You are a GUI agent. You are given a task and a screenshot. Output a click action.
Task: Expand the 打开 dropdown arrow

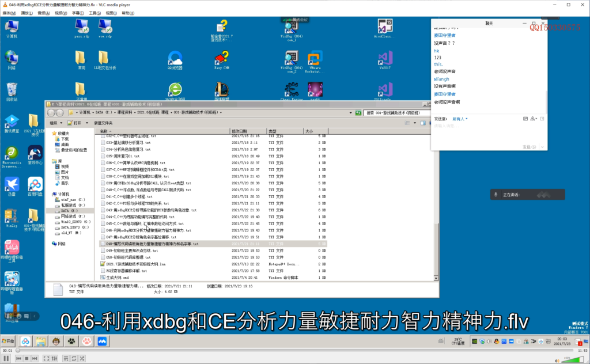pos(87,123)
